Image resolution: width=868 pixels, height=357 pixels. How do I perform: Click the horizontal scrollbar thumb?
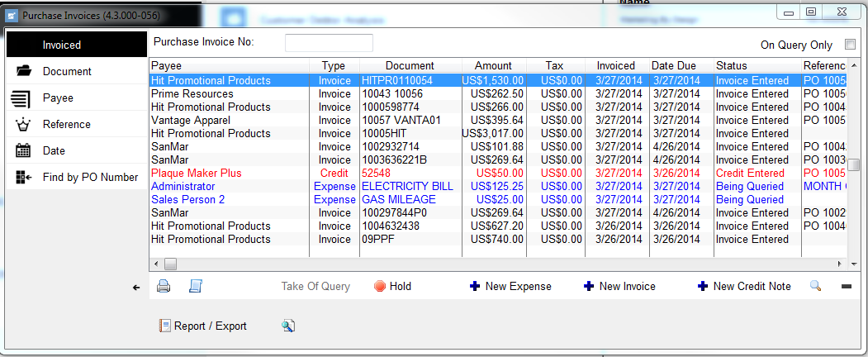click(x=170, y=264)
